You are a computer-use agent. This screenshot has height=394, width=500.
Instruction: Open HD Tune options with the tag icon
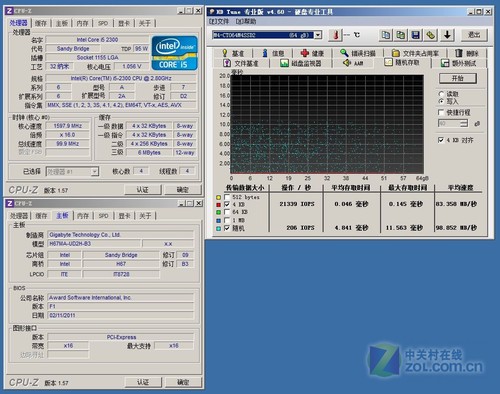431,35
